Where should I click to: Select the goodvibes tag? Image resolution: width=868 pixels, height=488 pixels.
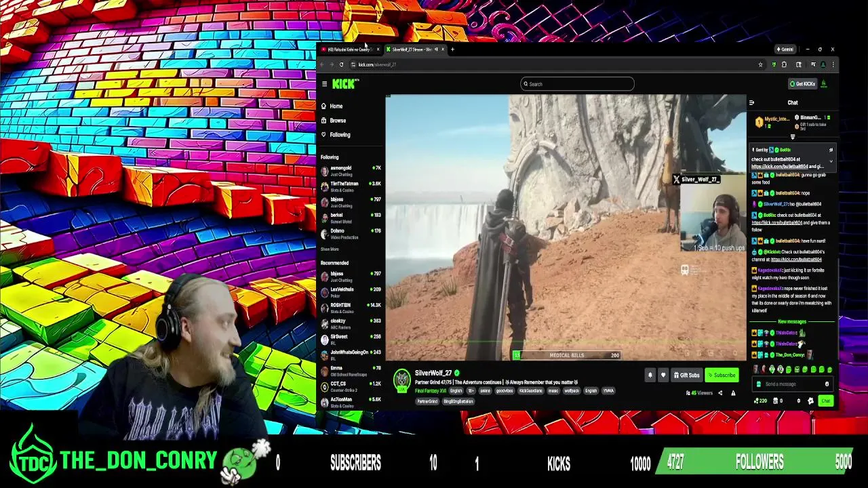click(505, 391)
